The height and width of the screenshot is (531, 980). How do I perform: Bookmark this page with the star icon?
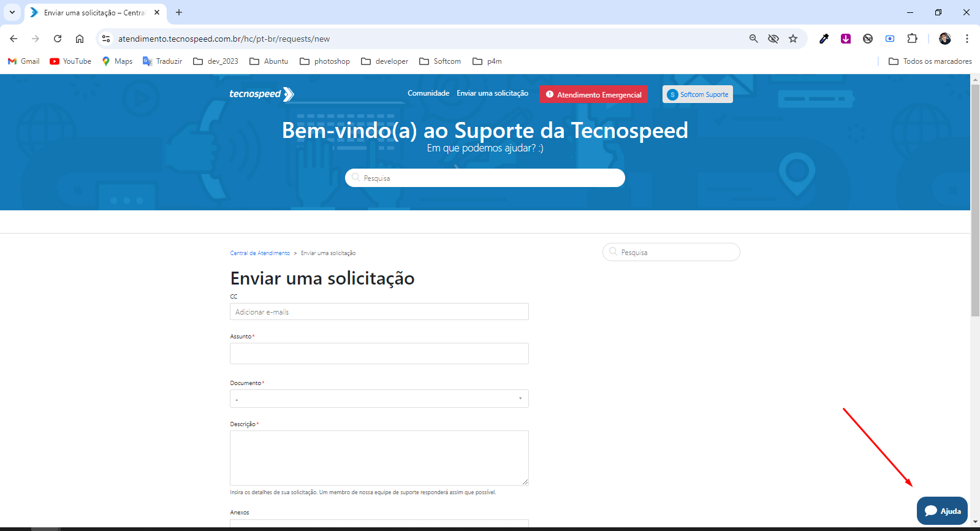click(793, 39)
